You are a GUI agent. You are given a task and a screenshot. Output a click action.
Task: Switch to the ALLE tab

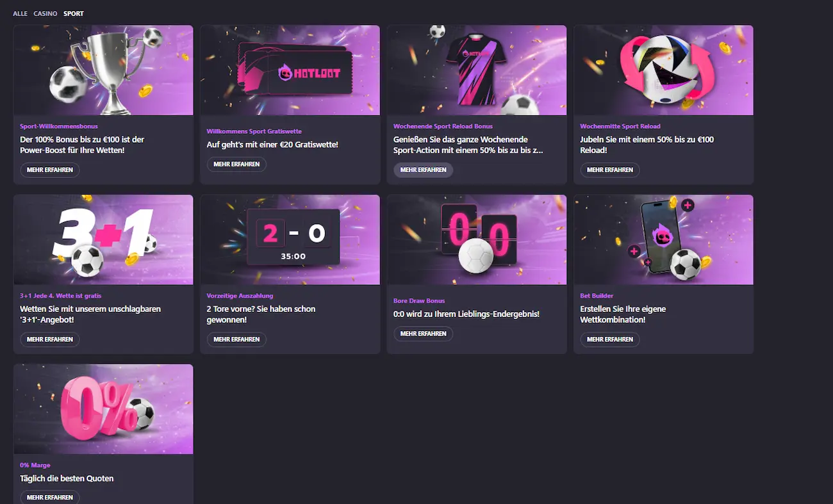pyautogui.click(x=20, y=13)
